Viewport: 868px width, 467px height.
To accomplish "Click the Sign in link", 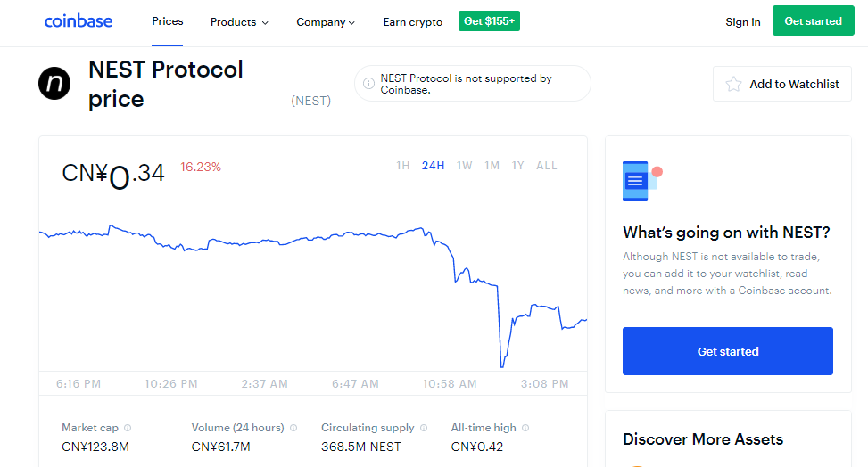I will (743, 21).
